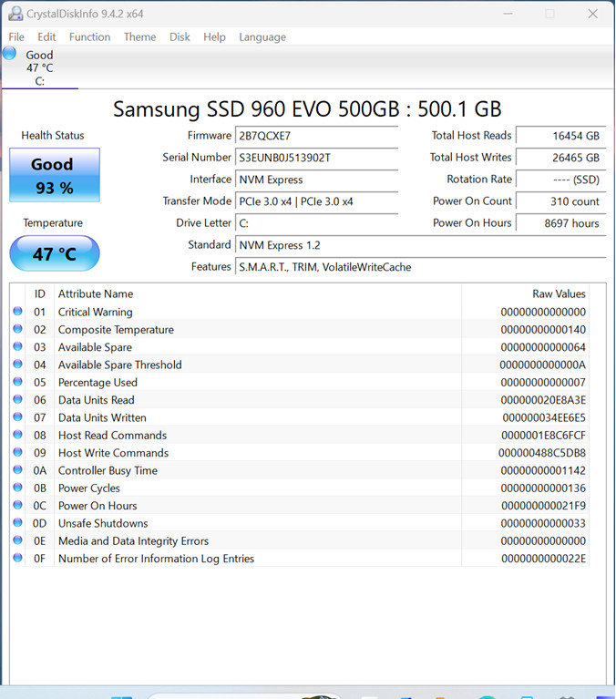Click the Total Host Reads value 16454 GB
This screenshot has width=616, height=699.
[x=560, y=136]
